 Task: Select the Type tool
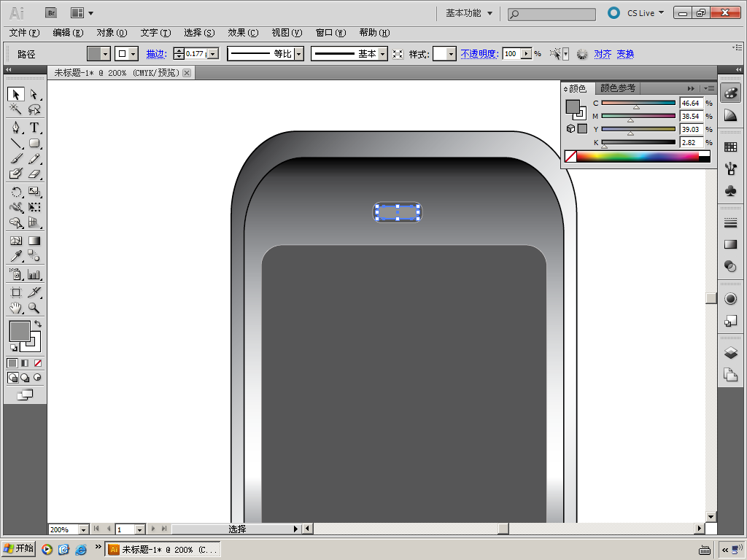(34, 128)
